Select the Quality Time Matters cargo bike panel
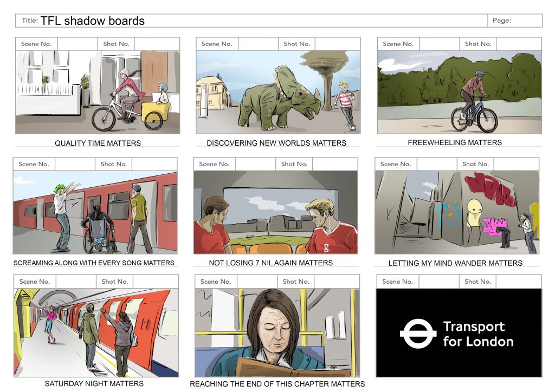 click(98, 92)
